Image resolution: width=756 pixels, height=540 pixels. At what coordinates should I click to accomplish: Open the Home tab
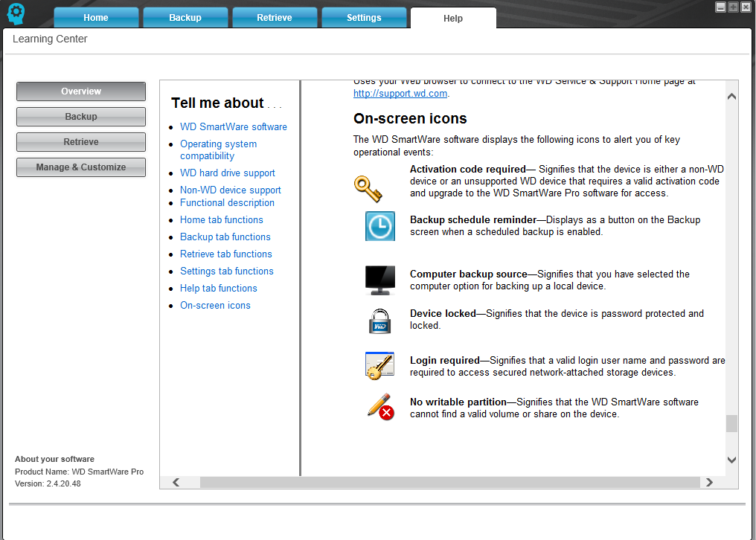(x=96, y=17)
